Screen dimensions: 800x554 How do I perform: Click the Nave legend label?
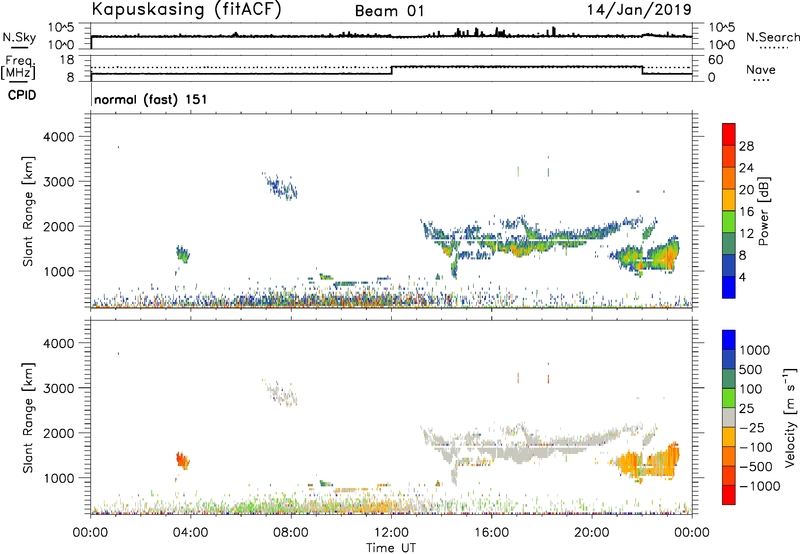pyautogui.click(x=761, y=70)
